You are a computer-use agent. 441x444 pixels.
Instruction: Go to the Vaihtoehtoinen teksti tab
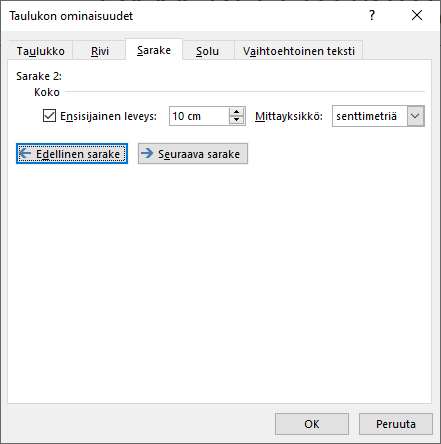[299, 51]
